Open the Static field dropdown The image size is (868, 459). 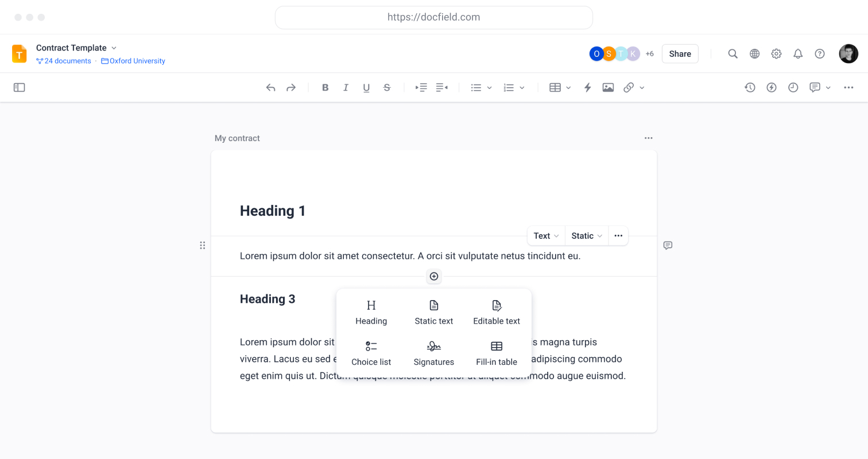click(586, 236)
